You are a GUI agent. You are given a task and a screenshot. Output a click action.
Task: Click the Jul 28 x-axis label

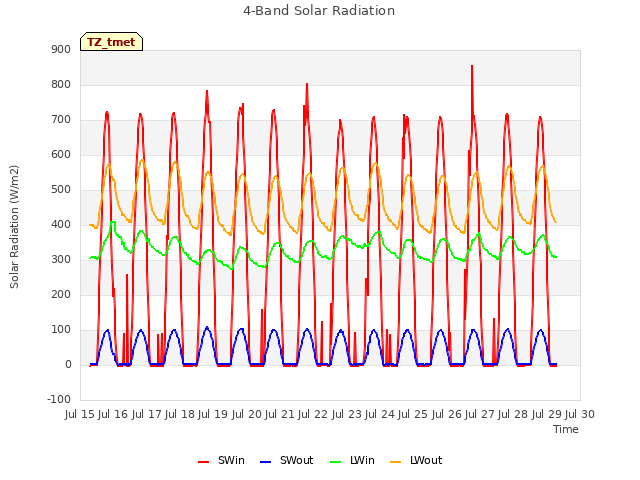(513, 414)
